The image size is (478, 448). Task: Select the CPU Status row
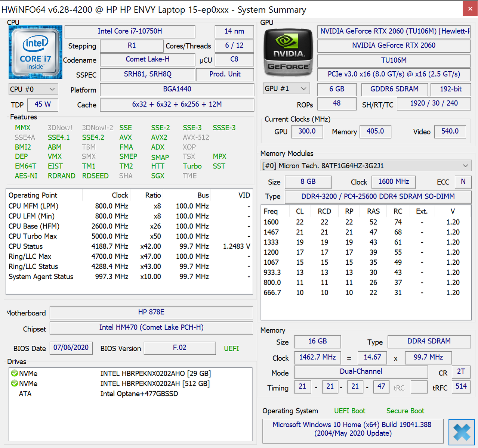pos(129,246)
